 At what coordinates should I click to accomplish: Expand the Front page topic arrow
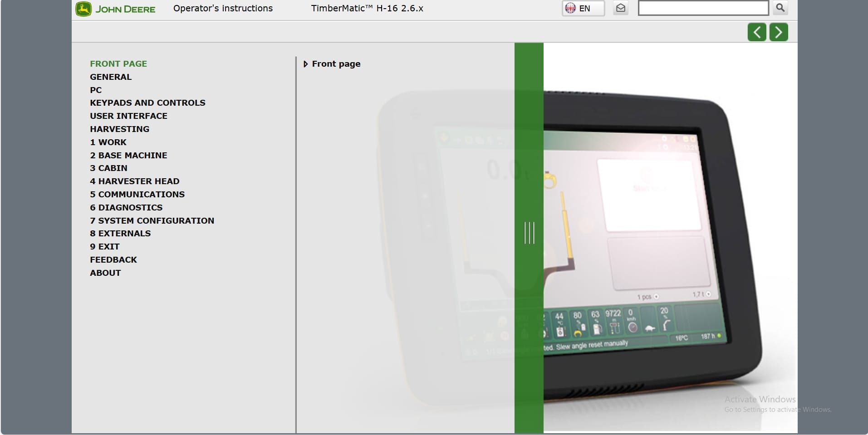(305, 64)
